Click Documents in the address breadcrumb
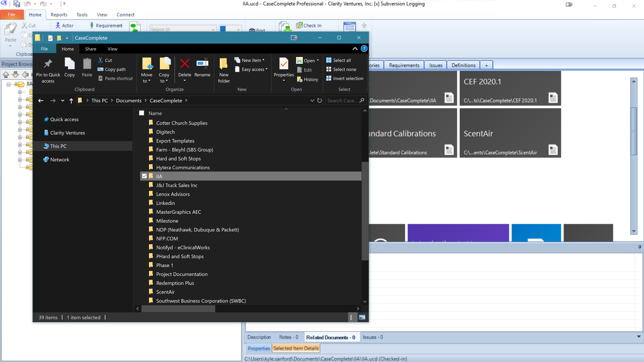The height and width of the screenshot is (362, 644). tap(129, 100)
